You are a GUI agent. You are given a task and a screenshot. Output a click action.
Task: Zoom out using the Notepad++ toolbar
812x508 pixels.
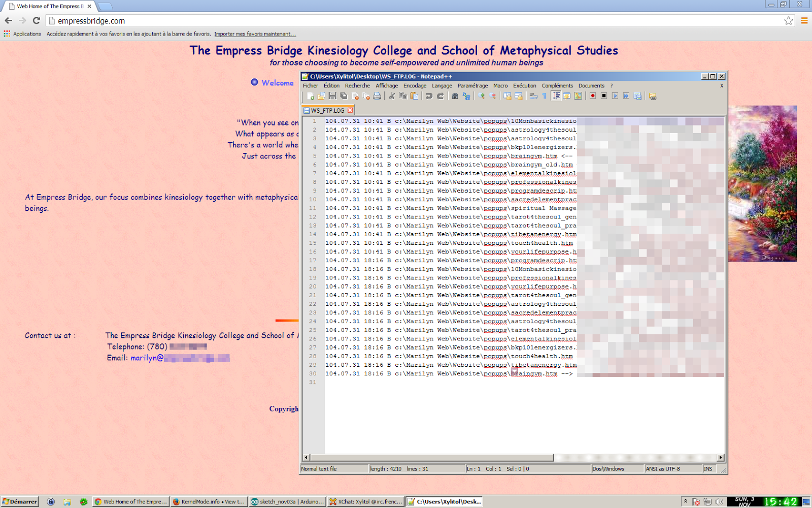coord(492,96)
